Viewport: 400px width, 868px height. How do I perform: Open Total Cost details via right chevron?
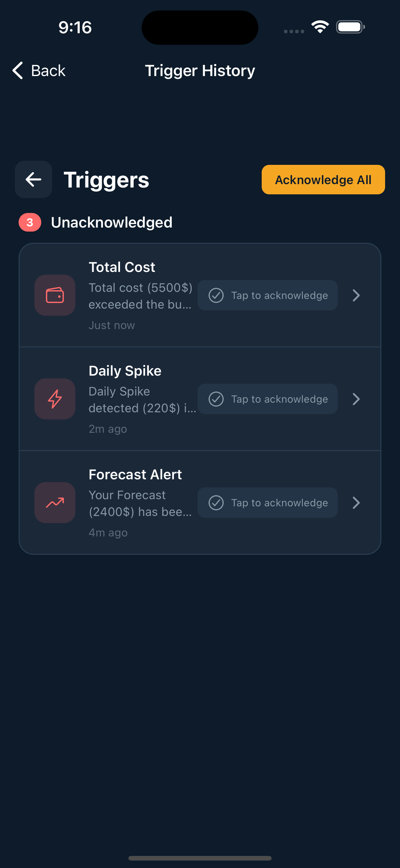pos(356,295)
